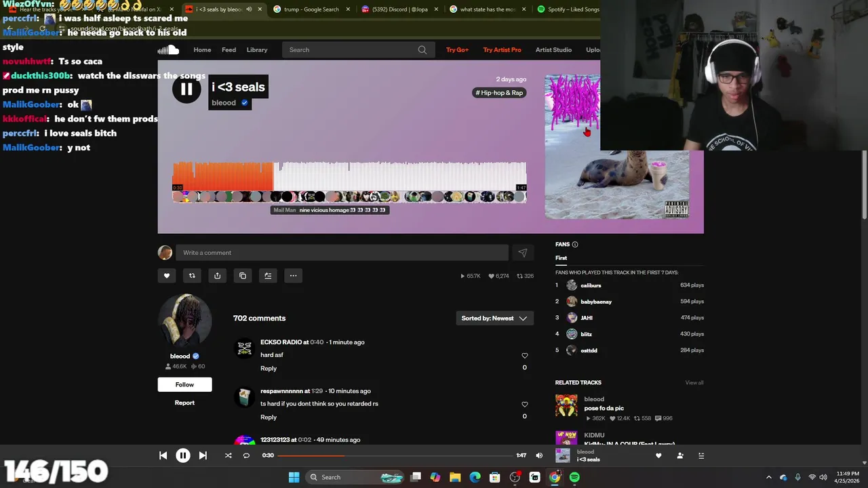Open Spotify from the taskbar

[575, 477]
